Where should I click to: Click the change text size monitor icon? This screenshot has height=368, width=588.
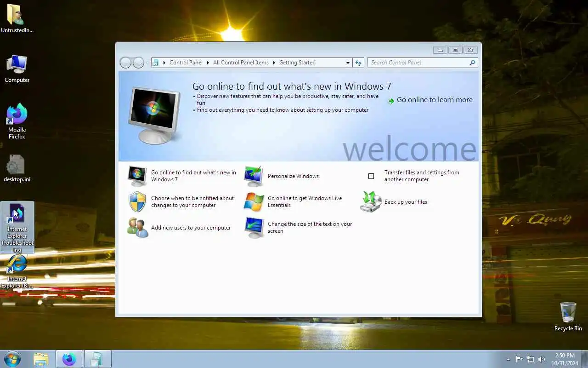click(x=254, y=228)
